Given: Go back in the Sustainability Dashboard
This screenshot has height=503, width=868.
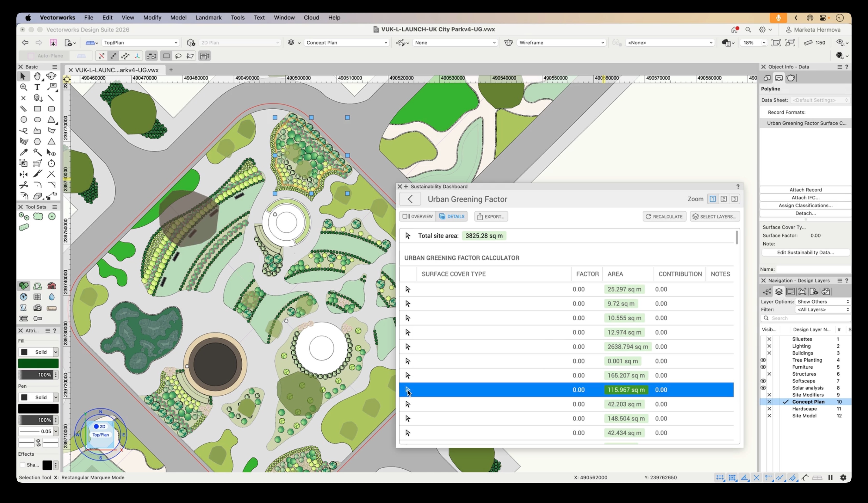Looking at the screenshot, I should pyautogui.click(x=410, y=199).
